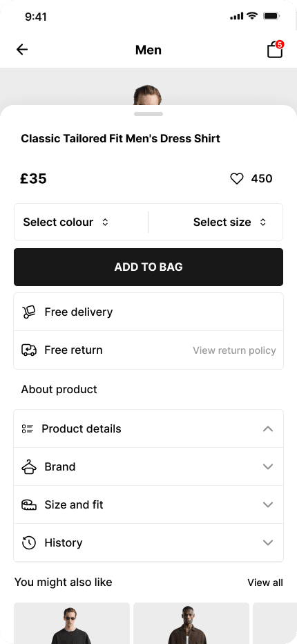The width and height of the screenshot is (297, 644).
Task: Tap the heart favourite icon
Action: [x=237, y=179]
